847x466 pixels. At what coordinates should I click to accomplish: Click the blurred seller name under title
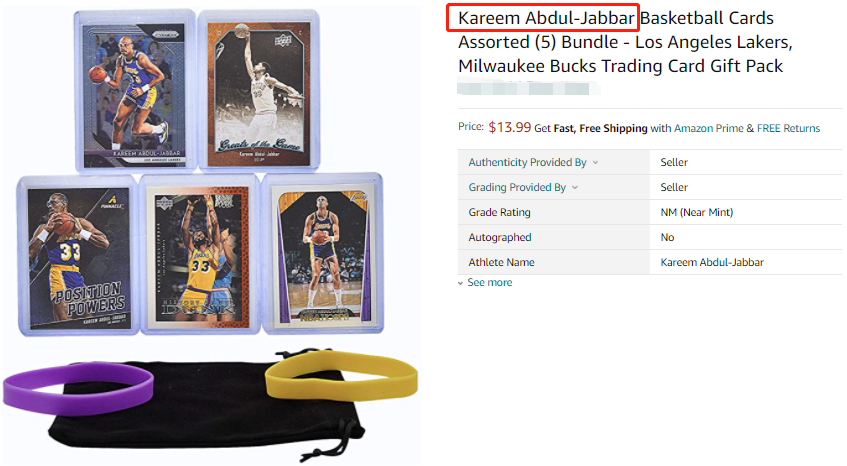point(528,87)
